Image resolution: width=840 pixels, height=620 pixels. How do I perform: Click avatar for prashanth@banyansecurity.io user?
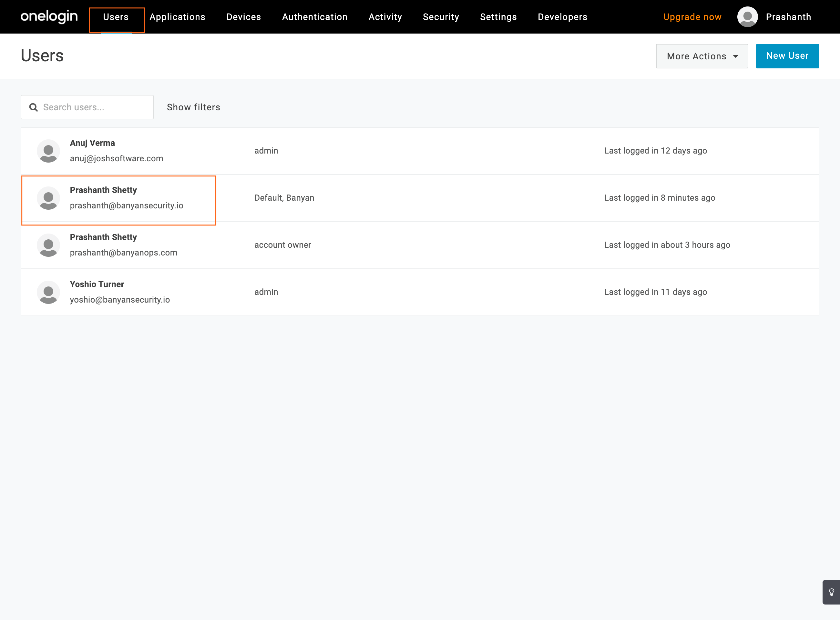(48, 198)
